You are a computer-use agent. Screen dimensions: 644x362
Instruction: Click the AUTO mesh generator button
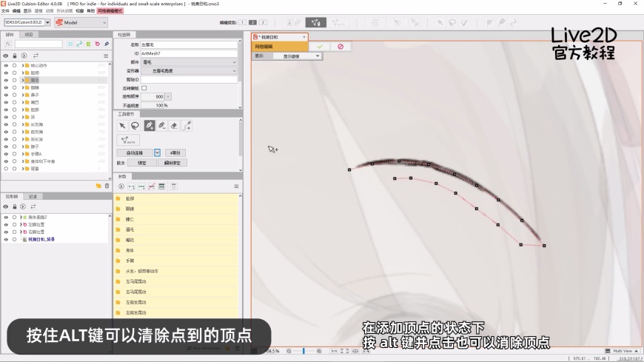[128, 140]
